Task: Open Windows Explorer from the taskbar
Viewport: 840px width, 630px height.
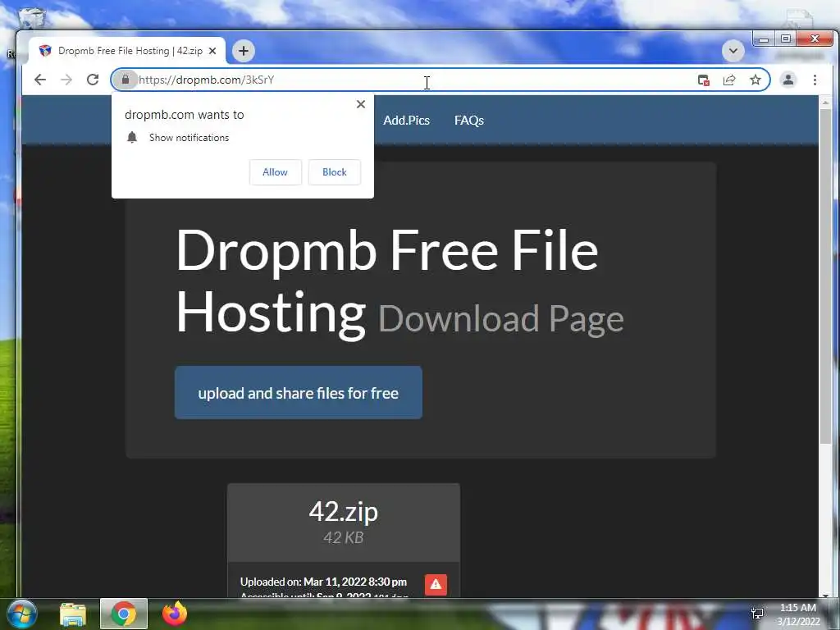Action: [x=73, y=614]
